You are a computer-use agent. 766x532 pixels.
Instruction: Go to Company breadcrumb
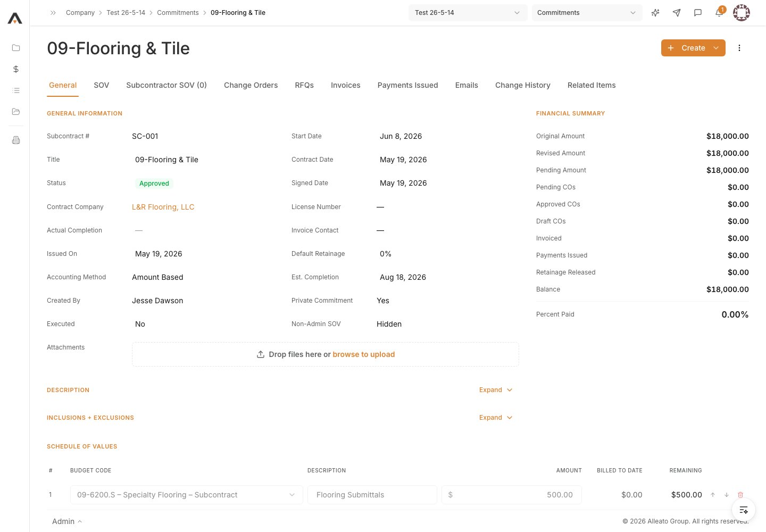click(80, 13)
